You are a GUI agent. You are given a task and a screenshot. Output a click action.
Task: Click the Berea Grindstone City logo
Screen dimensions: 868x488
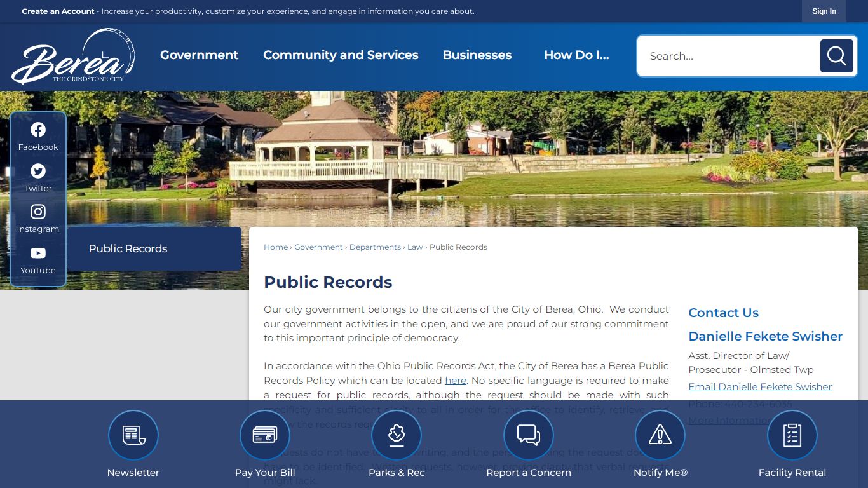pos(73,57)
